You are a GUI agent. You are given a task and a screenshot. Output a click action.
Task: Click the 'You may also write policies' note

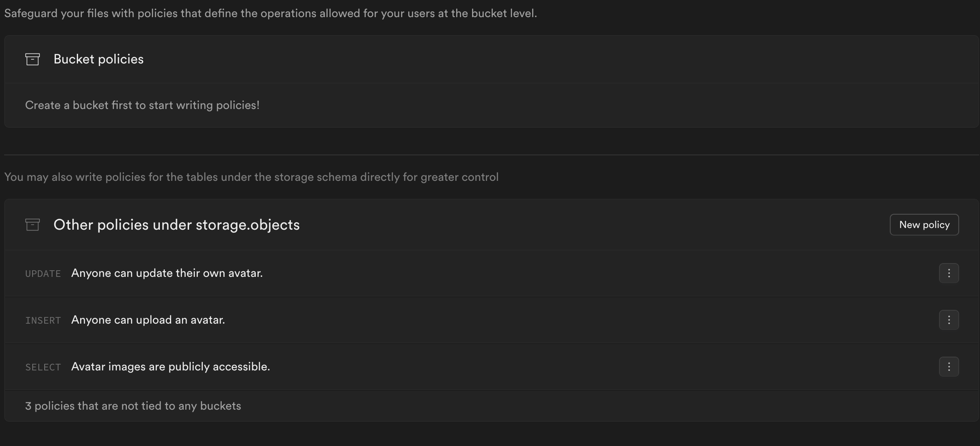tap(251, 177)
